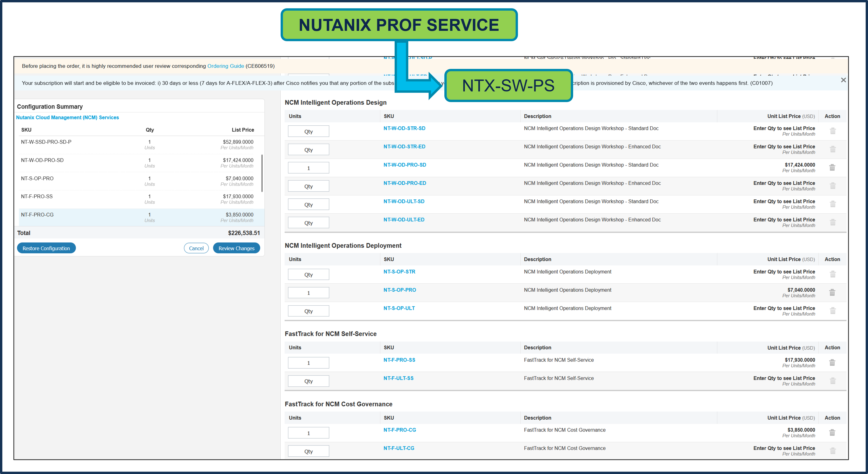Delete the NT-F-PRO-SS FastTrack item
The height and width of the screenshot is (474, 868).
(x=833, y=362)
